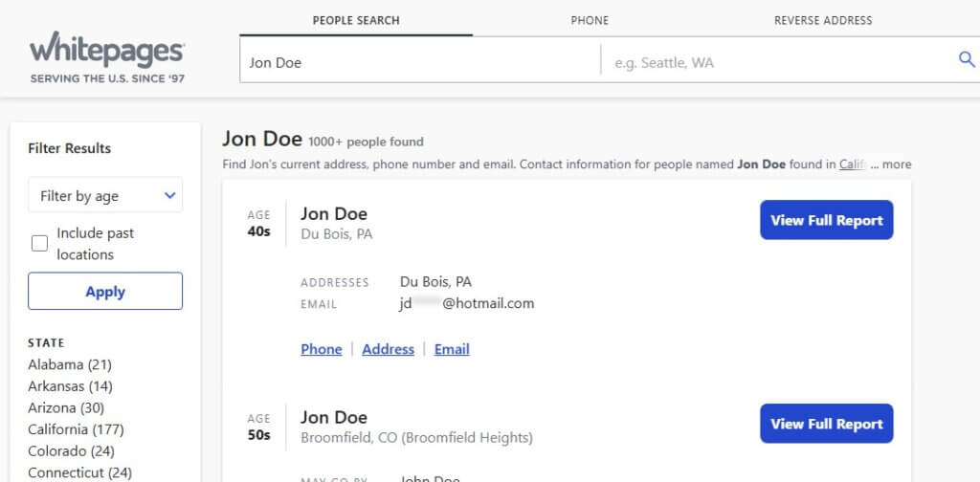
Task: Open the Jon Doe Broomfield, CO result name
Action: point(334,417)
